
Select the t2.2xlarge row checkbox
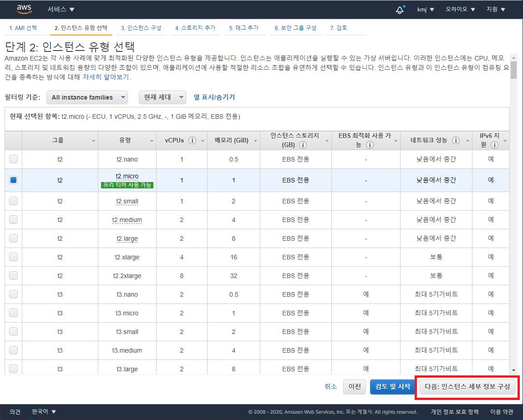pos(13,276)
